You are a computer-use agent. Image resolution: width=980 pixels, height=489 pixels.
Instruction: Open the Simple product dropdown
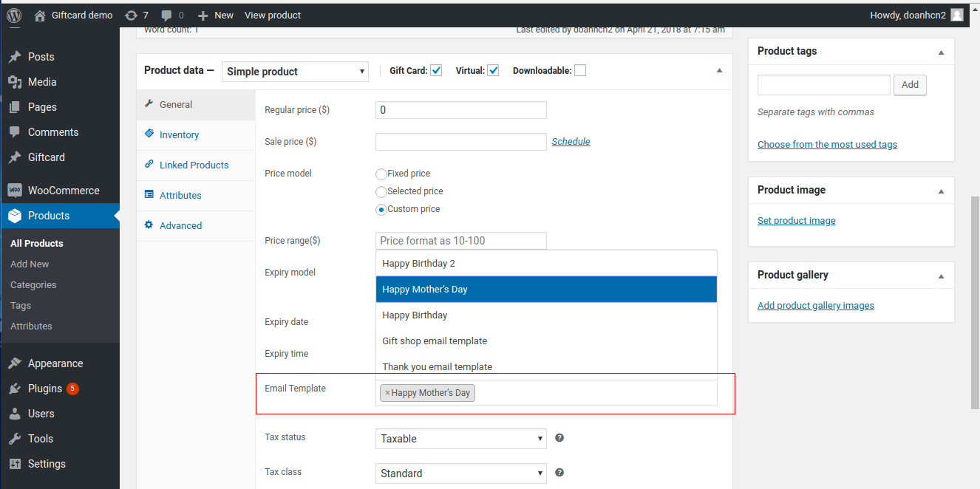coord(295,71)
